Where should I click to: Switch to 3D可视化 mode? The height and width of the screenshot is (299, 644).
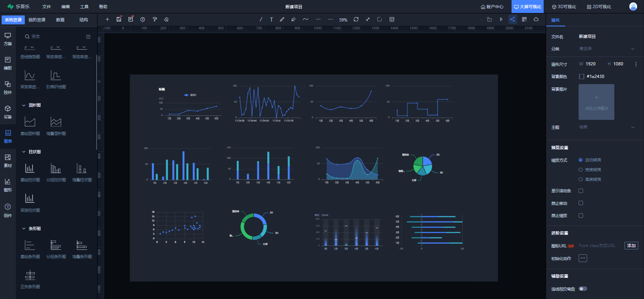pyautogui.click(x=564, y=7)
